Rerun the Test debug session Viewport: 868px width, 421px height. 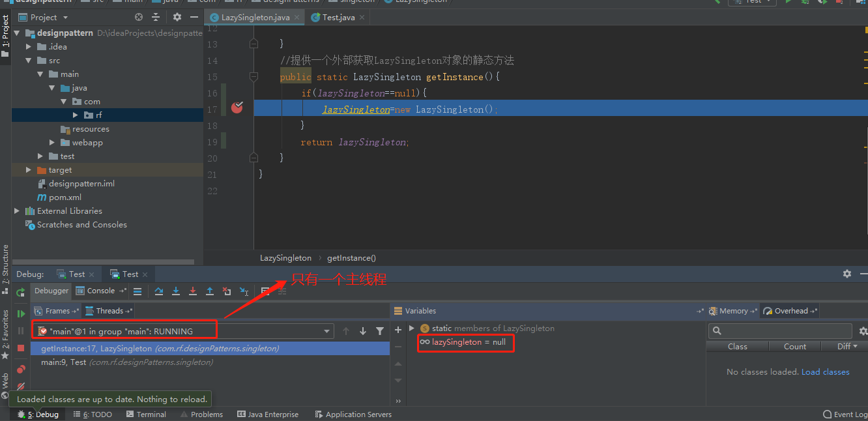point(21,292)
